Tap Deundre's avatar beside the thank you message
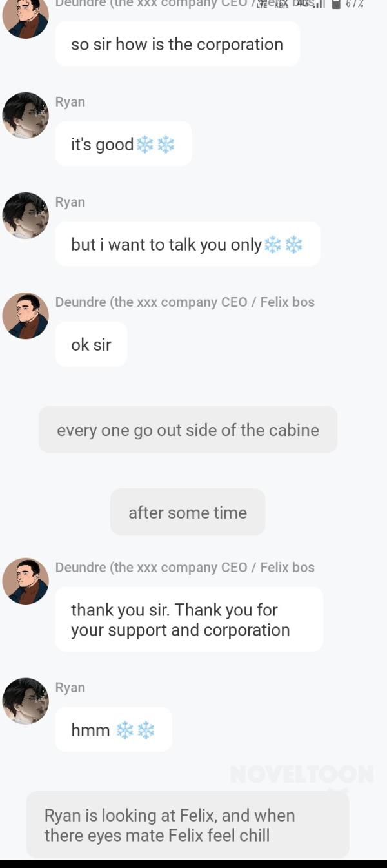387x868 pixels. click(x=25, y=581)
